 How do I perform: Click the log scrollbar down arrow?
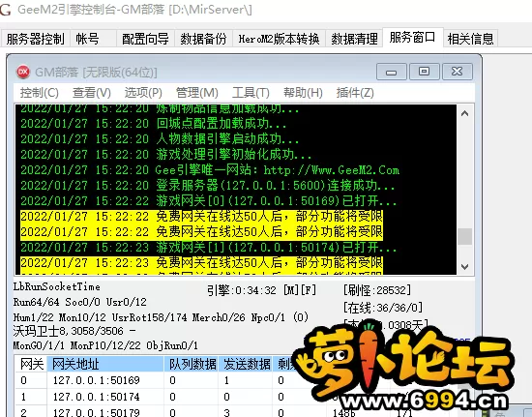point(465,267)
